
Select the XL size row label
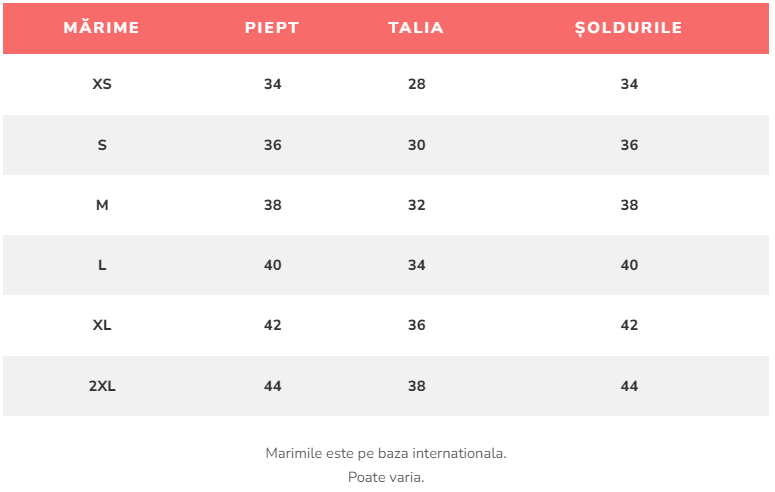[x=102, y=325]
